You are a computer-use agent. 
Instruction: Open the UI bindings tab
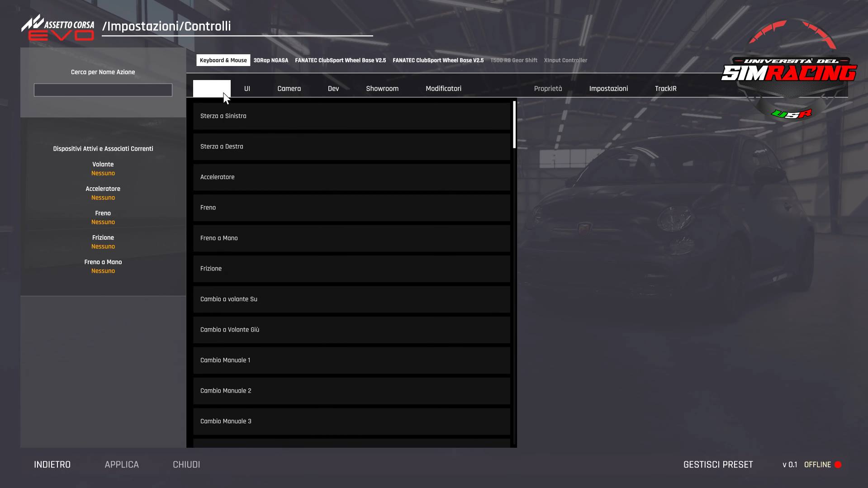[247, 88]
